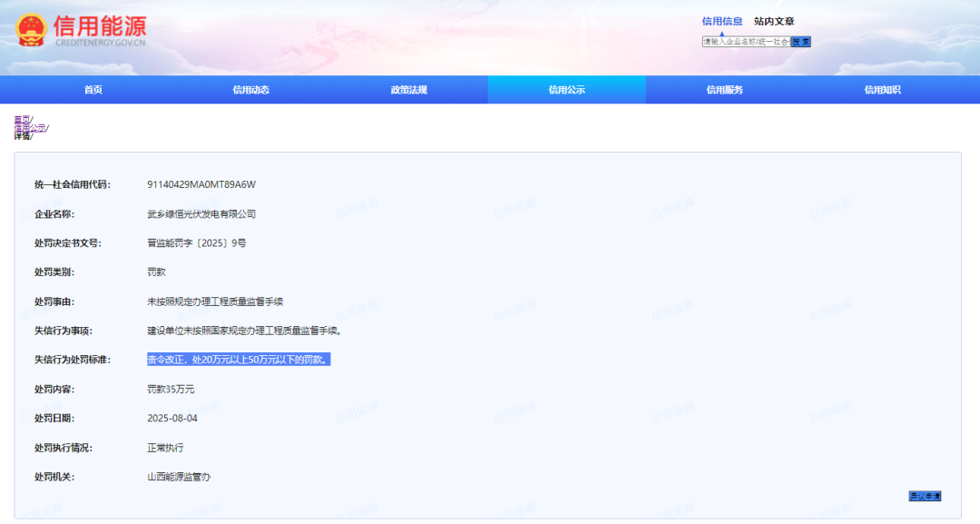Click the 首页 breadcrumb link
980x524 pixels.
tap(22, 120)
